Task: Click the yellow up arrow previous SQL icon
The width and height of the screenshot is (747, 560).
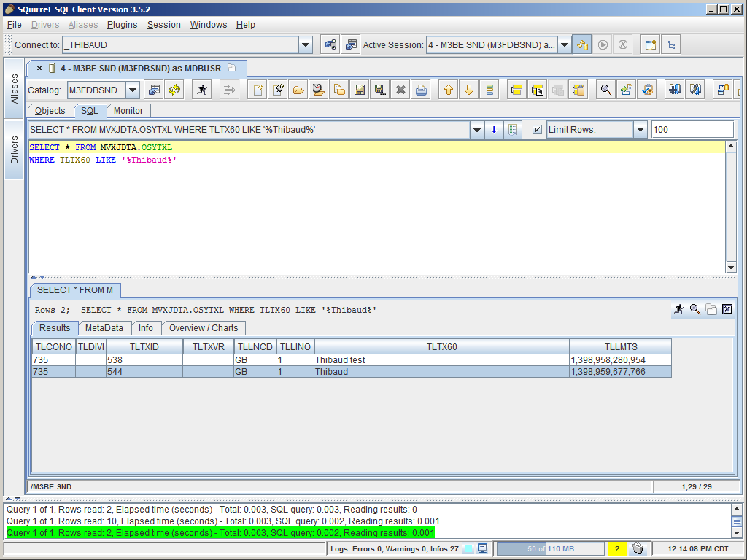Action: point(449,90)
